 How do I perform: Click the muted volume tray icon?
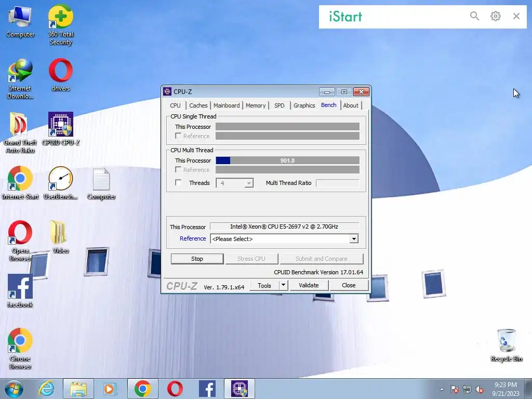click(480, 390)
